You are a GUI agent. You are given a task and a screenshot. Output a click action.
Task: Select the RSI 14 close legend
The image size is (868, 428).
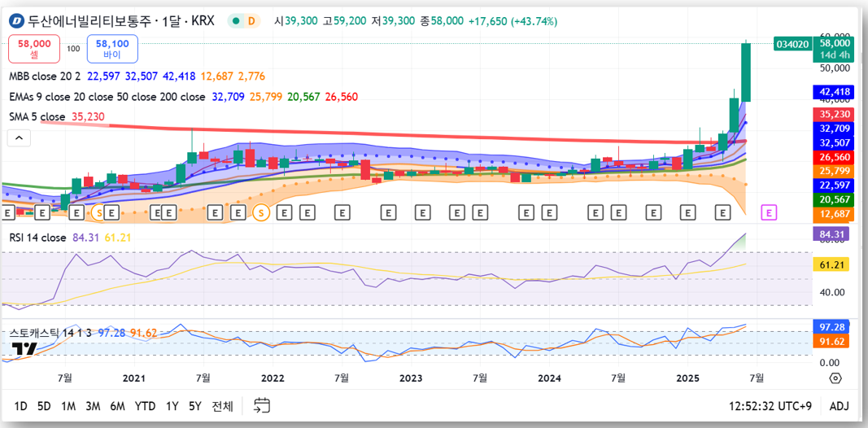point(37,238)
